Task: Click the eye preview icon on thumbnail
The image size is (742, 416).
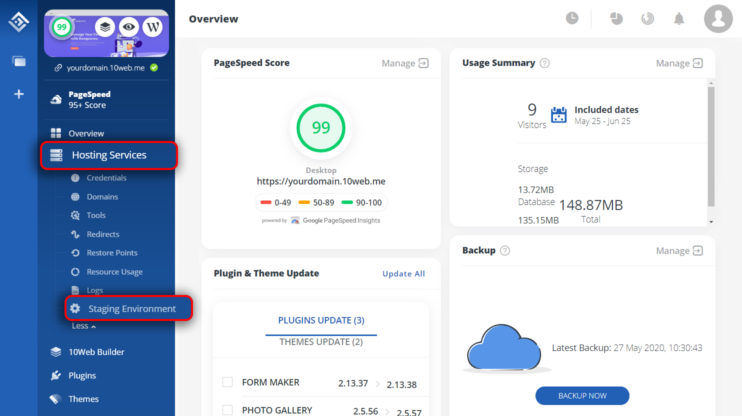Action: tap(129, 27)
